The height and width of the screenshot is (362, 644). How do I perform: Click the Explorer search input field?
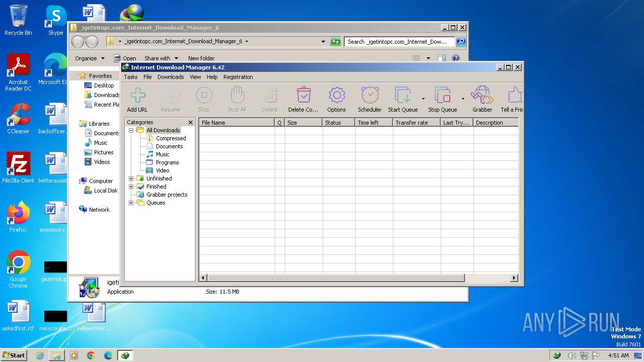coord(399,42)
